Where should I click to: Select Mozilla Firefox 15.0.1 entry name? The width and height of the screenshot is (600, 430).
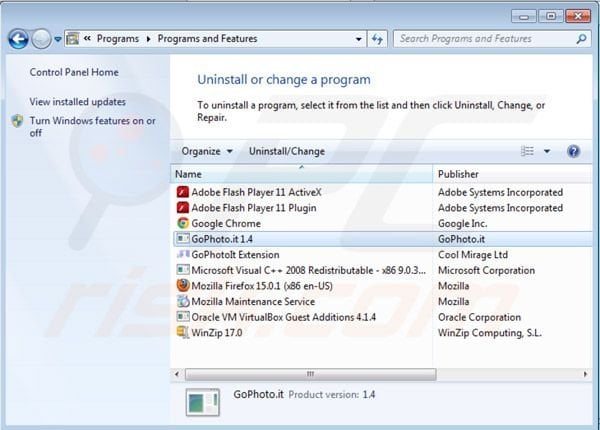(x=262, y=286)
